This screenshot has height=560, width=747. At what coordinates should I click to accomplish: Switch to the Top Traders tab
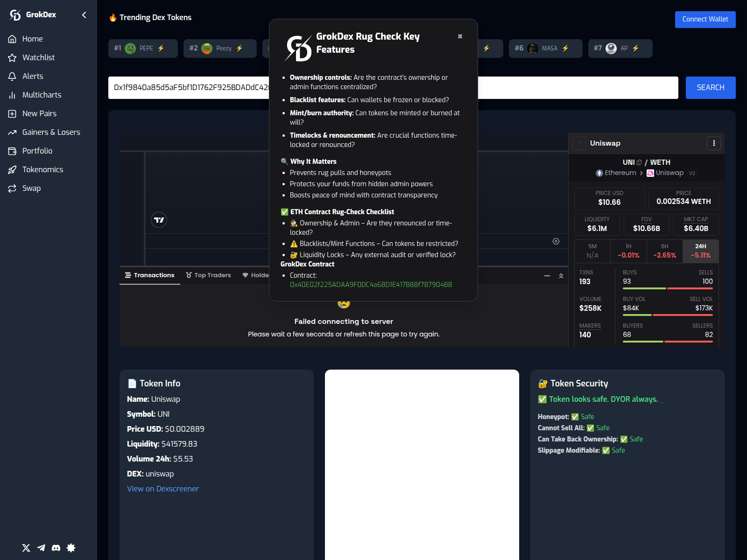tap(208, 275)
